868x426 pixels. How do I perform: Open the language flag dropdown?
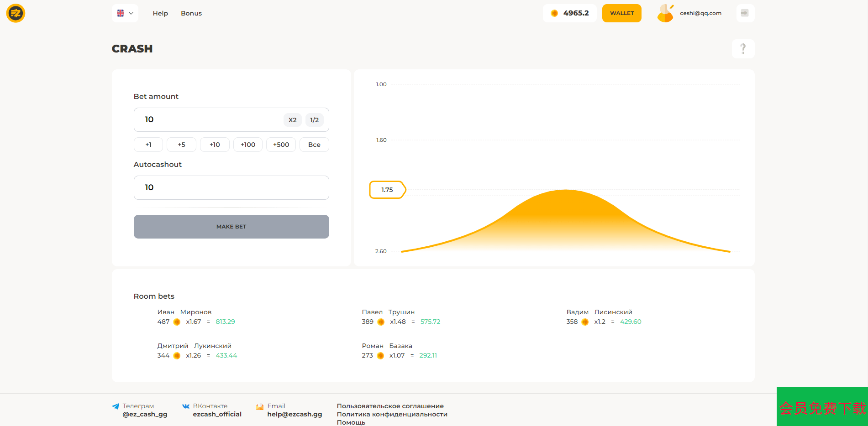pos(125,13)
